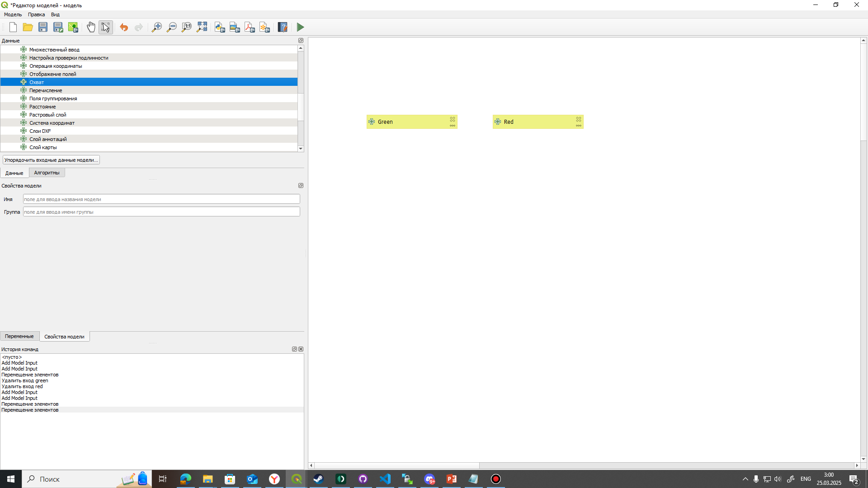Open the edit model help icon
868x488 pixels.
tap(283, 28)
